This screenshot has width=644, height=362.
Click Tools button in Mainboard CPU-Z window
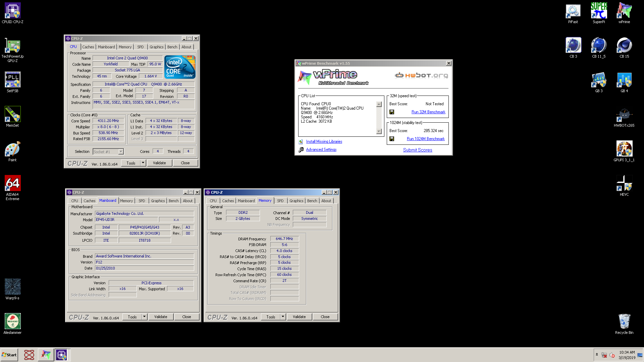coord(132,317)
